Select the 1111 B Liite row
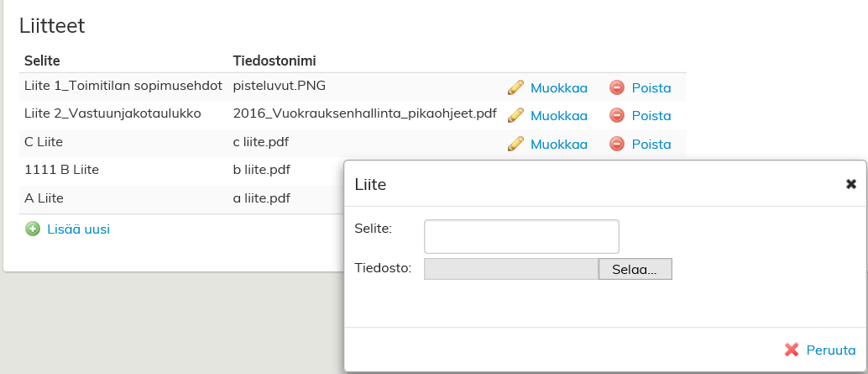 62,171
